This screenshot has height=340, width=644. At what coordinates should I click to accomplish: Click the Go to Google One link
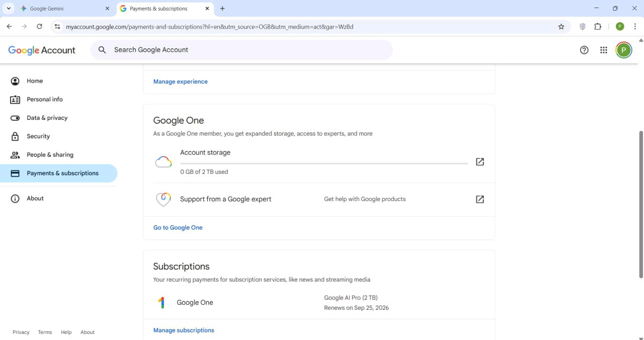point(178,228)
